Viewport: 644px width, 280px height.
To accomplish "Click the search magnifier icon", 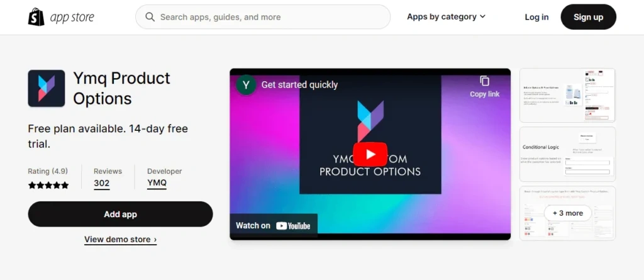I will 150,17.
